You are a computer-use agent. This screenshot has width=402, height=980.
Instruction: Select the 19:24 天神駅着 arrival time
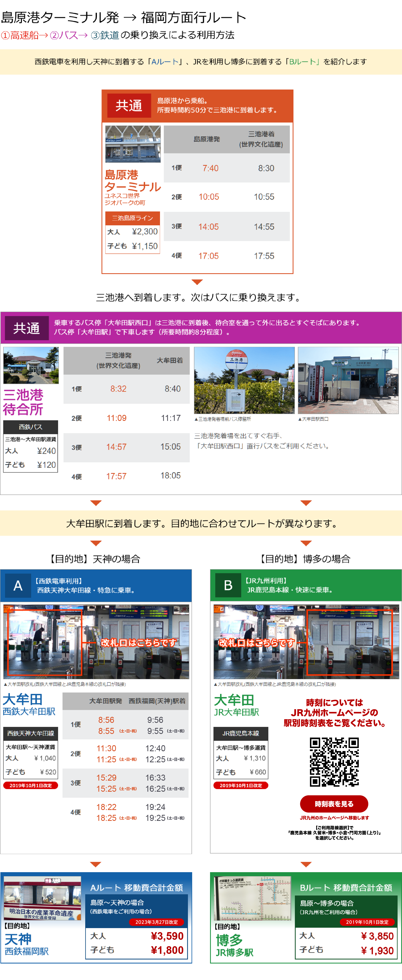pyautogui.click(x=155, y=807)
